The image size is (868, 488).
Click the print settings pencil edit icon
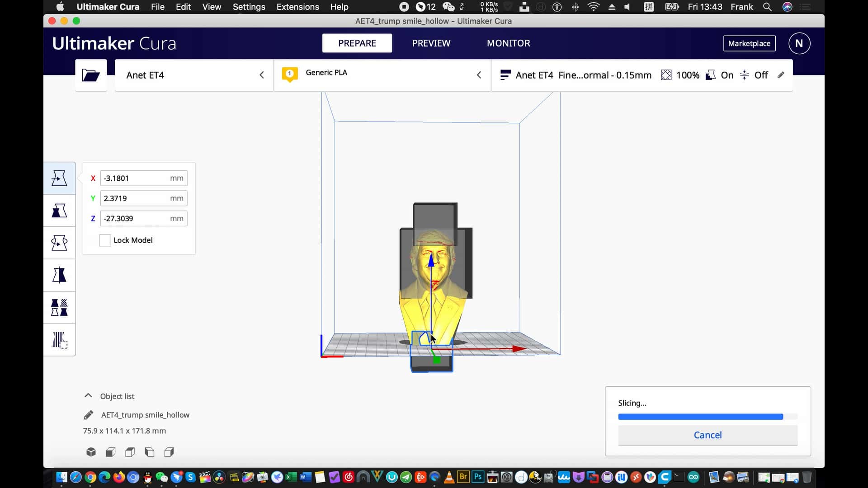pyautogui.click(x=781, y=75)
